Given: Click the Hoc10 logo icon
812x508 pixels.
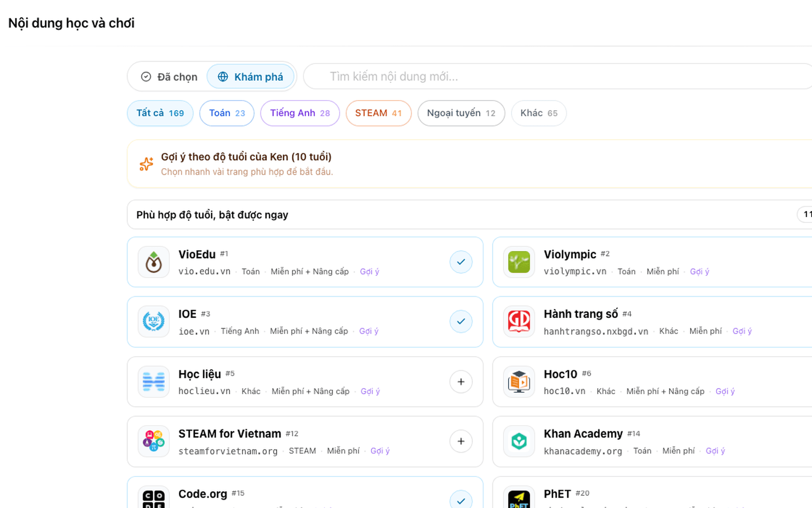Looking at the screenshot, I should click(x=519, y=382).
